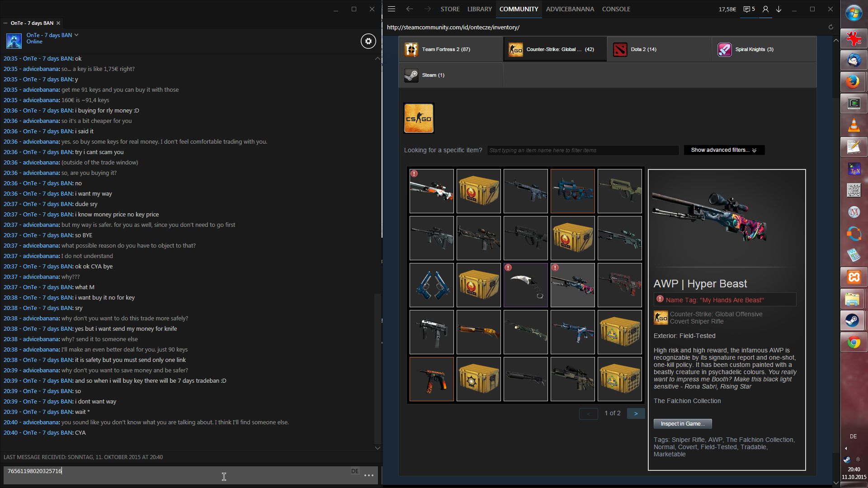The image size is (868, 488).
Task: Click Inspect in Game button
Action: (x=682, y=424)
